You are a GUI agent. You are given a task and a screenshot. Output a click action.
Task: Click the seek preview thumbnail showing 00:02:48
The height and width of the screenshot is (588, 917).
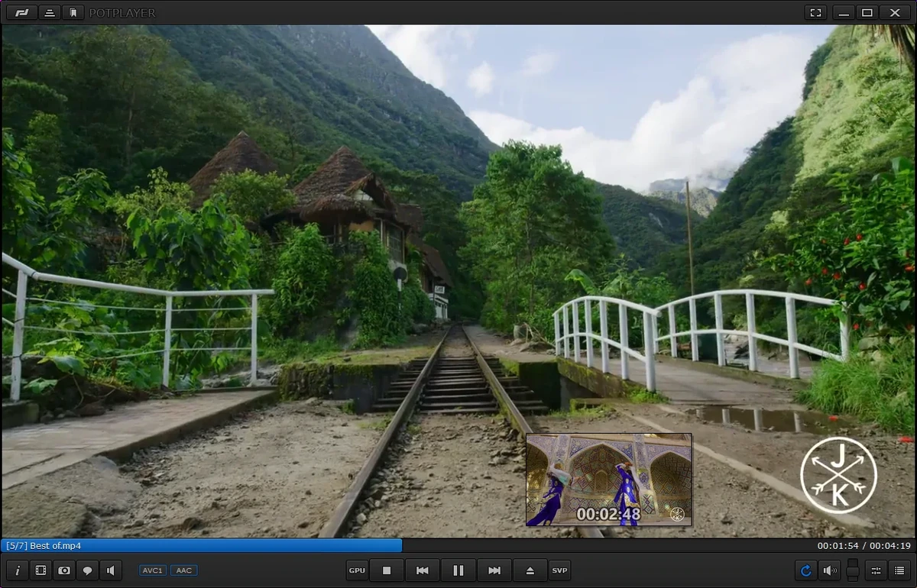pyautogui.click(x=609, y=480)
